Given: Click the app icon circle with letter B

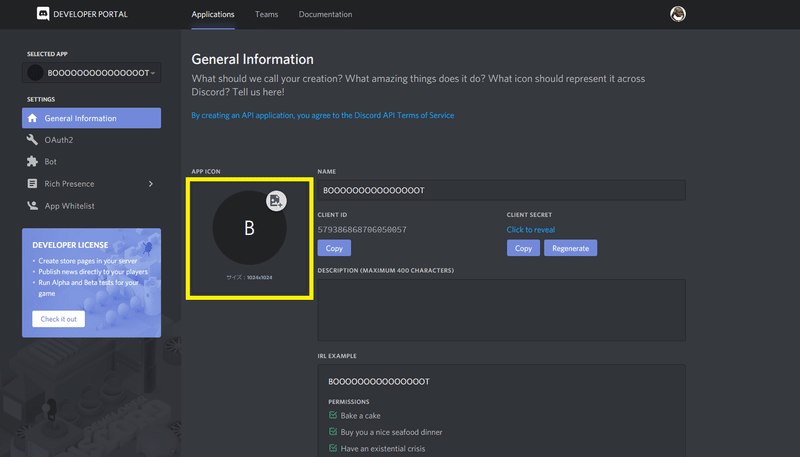Looking at the screenshot, I should click(249, 227).
